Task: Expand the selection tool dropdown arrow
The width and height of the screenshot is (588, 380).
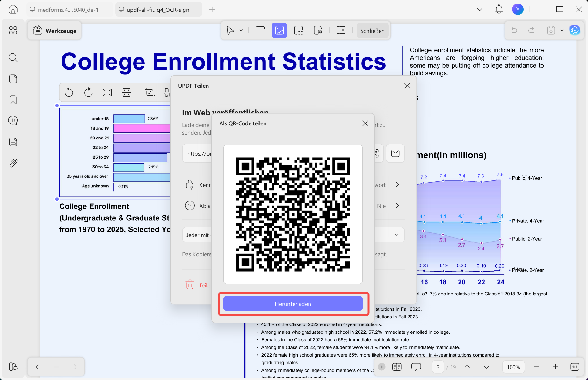Action: point(241,31)
